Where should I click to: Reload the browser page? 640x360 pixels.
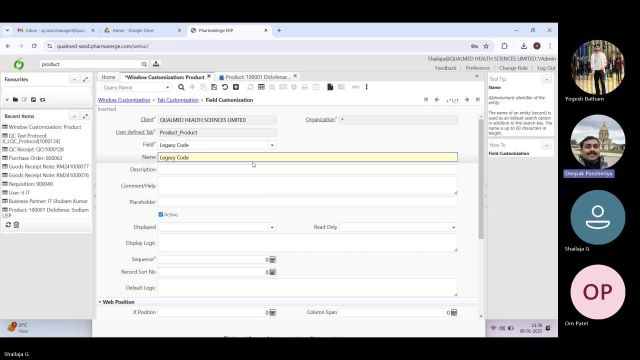coord(34,46)
